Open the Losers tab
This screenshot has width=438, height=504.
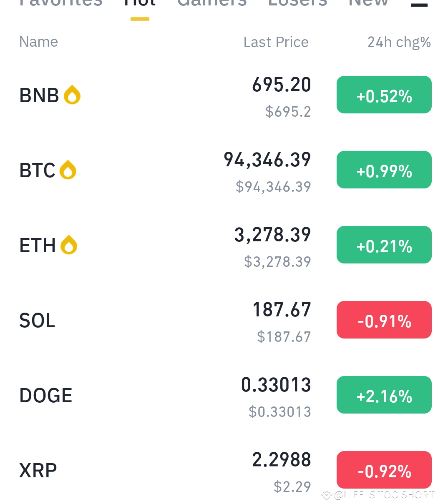point(297,3)
